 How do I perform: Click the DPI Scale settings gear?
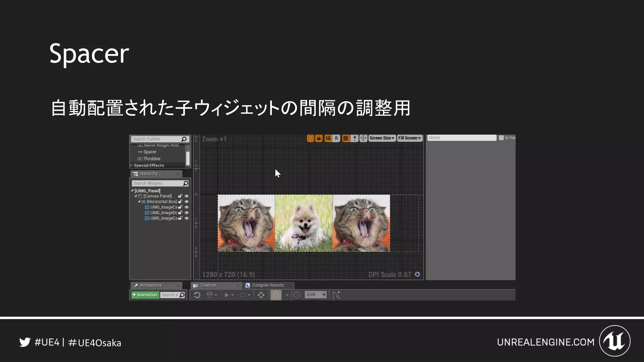[x=417, y=274]
